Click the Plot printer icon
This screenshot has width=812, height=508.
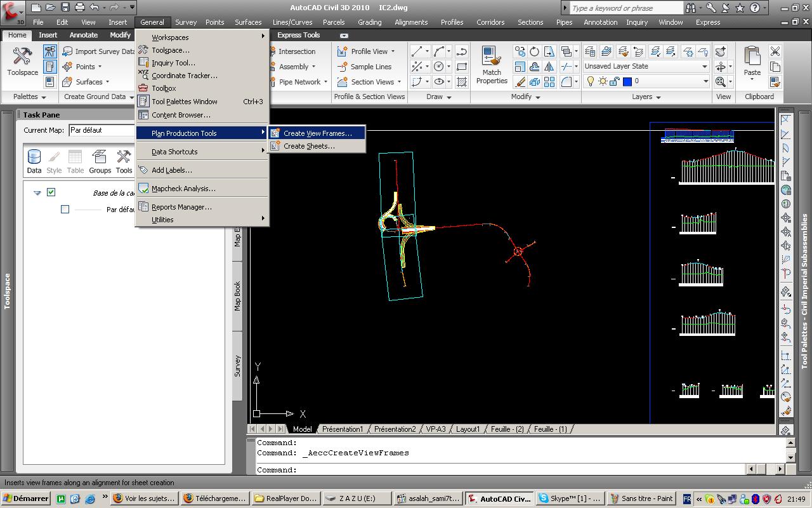(80, 8)
